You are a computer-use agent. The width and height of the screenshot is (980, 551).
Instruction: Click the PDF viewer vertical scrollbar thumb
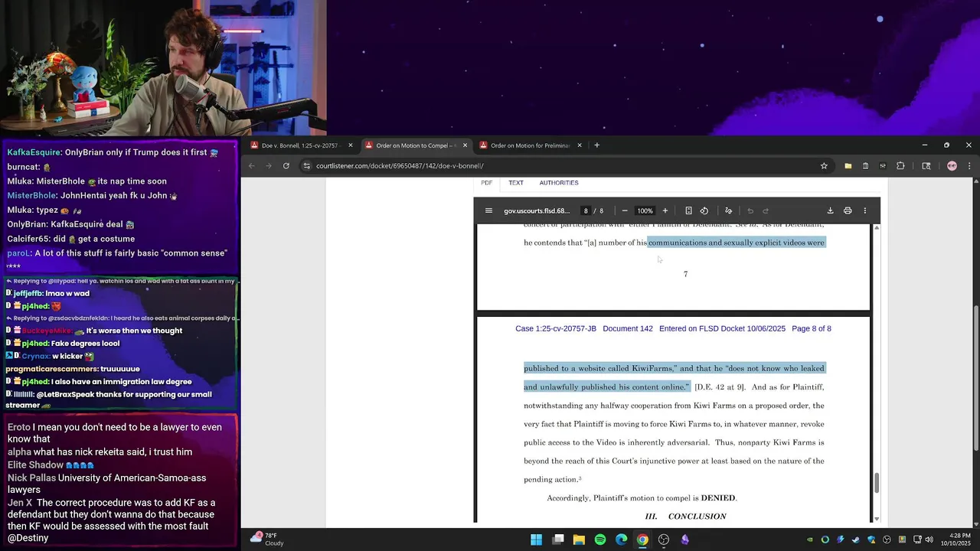coord(877,483)
